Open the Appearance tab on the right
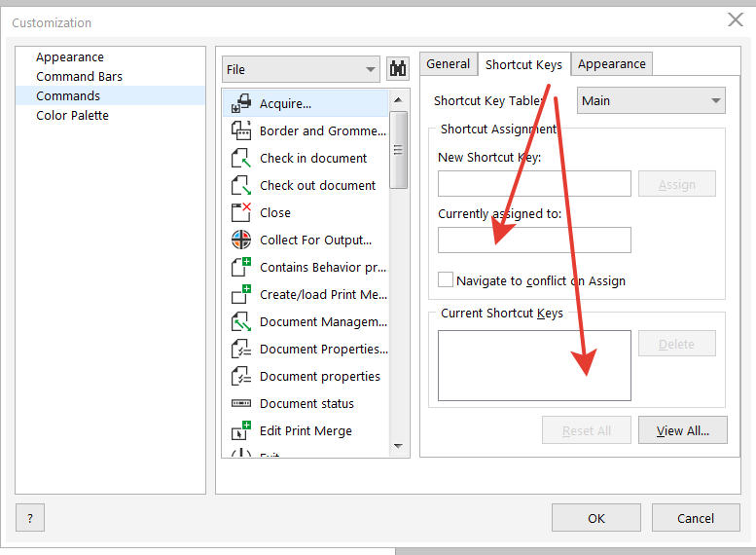The image size is (756, 555). pos(612,63)
